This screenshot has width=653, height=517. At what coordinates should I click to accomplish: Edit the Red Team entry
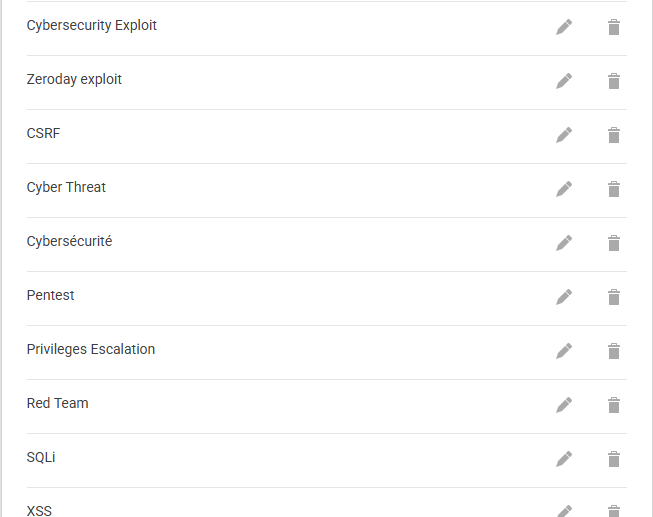point(564,405)
